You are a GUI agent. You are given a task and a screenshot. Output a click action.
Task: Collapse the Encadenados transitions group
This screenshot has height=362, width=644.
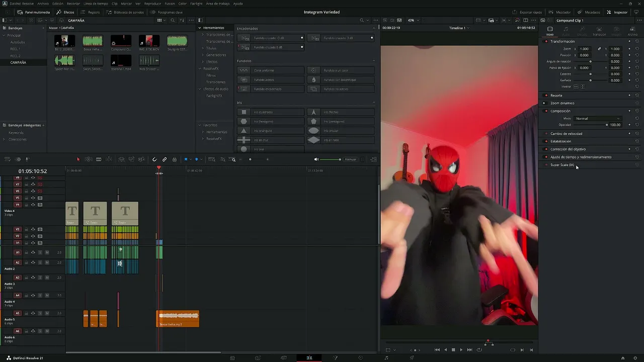click(x=374, y=28)
